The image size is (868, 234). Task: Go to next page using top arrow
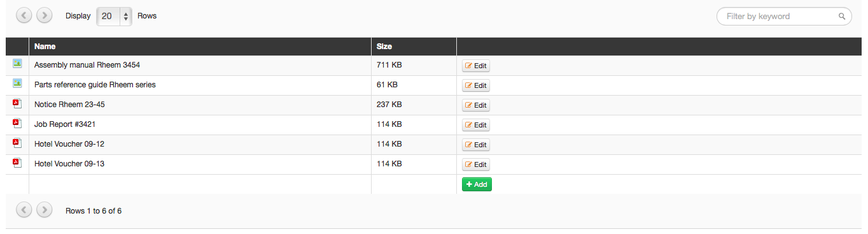45,15
